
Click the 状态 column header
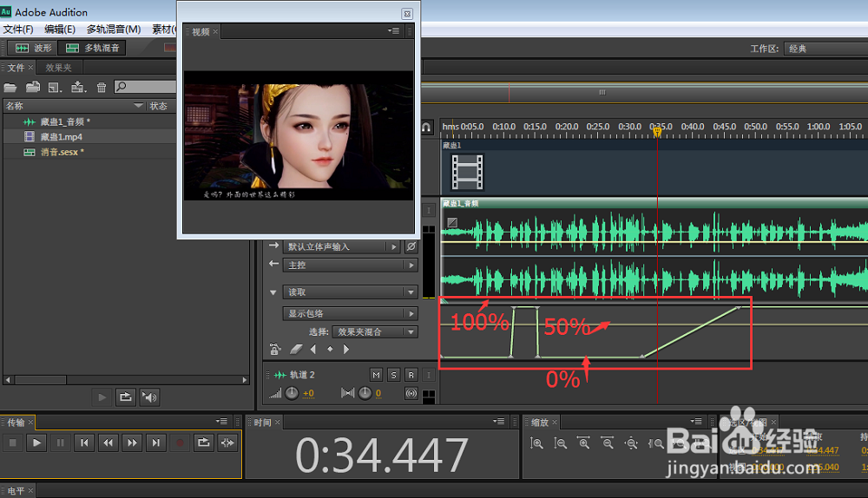click(159, 106)
